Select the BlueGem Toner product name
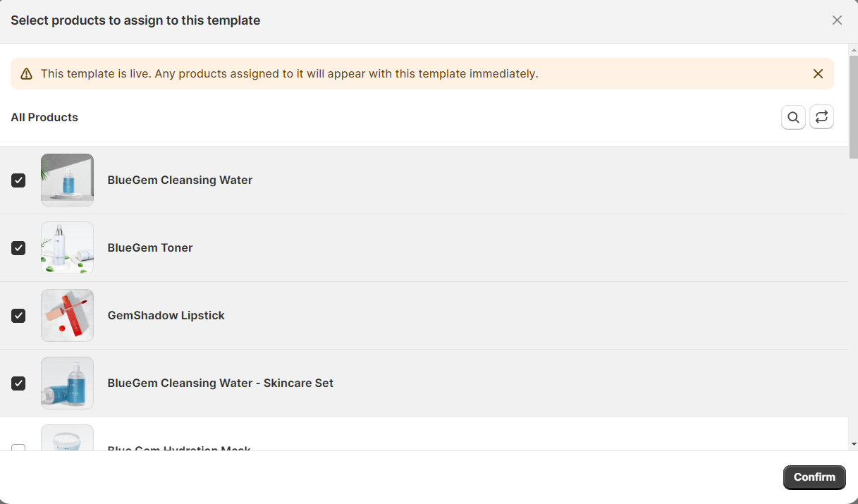This screenshot has height=504, width=858. tap(150, 248)
